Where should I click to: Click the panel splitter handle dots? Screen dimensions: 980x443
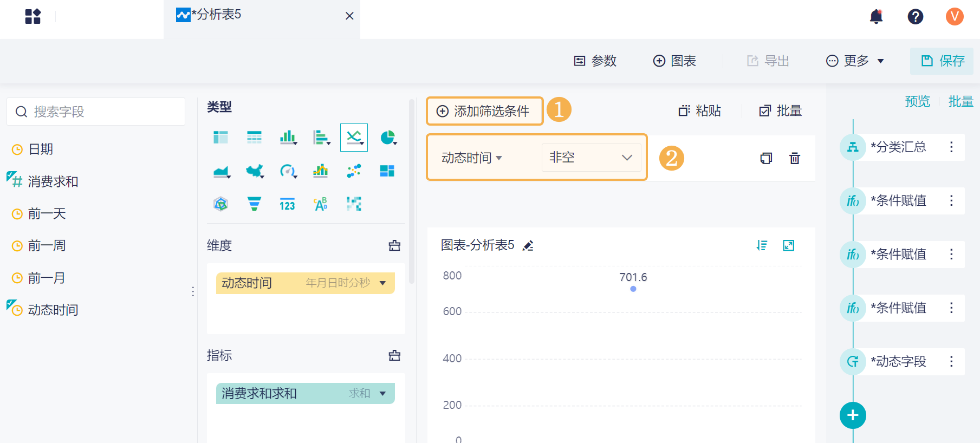[x=193, y=291]
